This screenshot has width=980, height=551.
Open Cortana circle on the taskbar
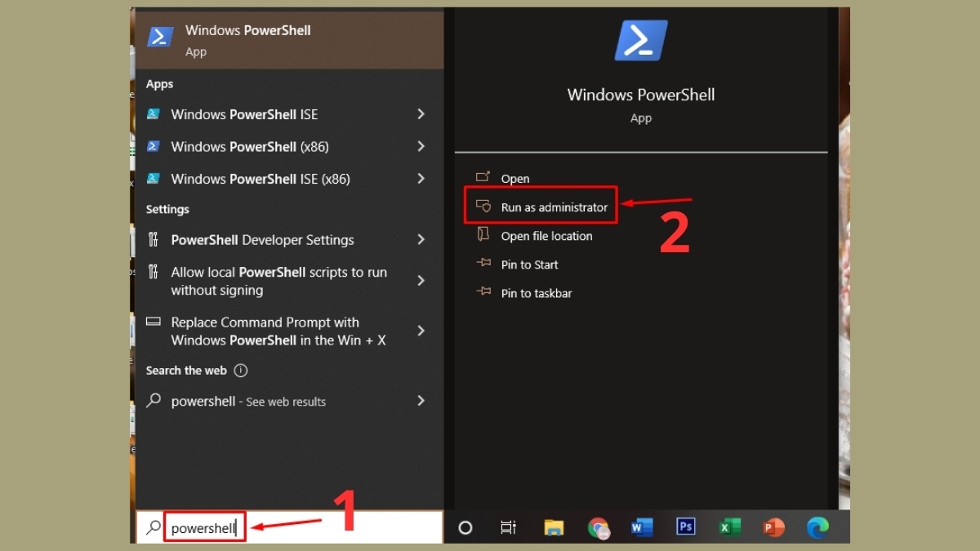coord(465,527)
